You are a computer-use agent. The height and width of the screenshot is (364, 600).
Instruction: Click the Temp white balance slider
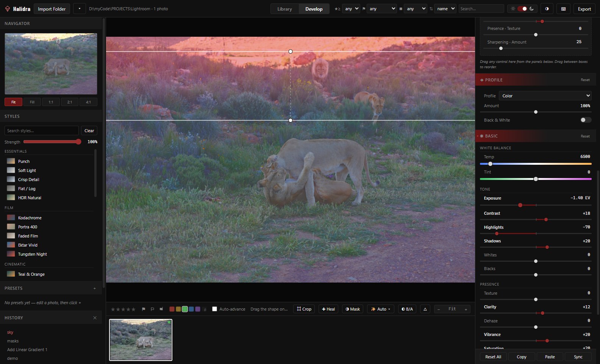[536, 164]
